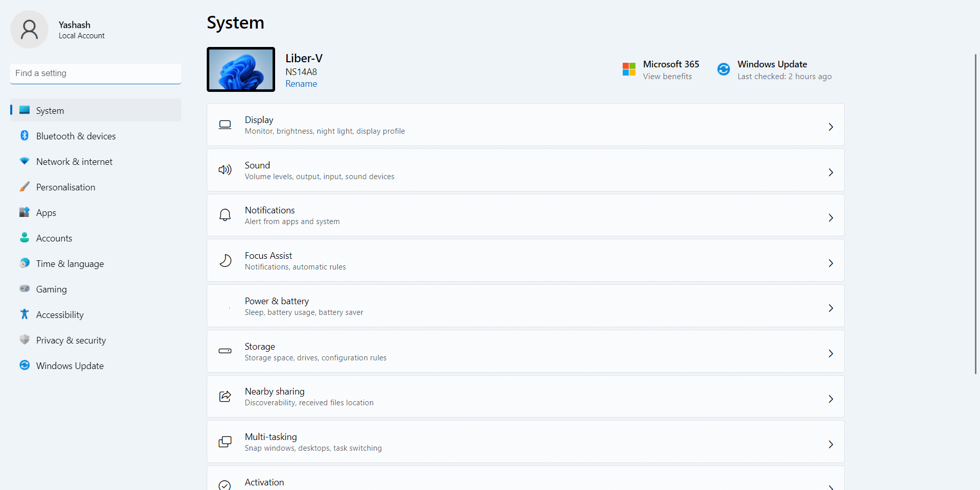Open the user account profile picture
This screenshot has height=490, width=980.
click(29, 29)
